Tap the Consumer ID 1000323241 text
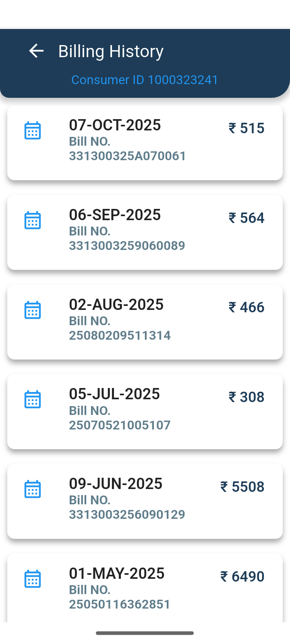The width and height of the screenshot is (290, 644). 145,80
